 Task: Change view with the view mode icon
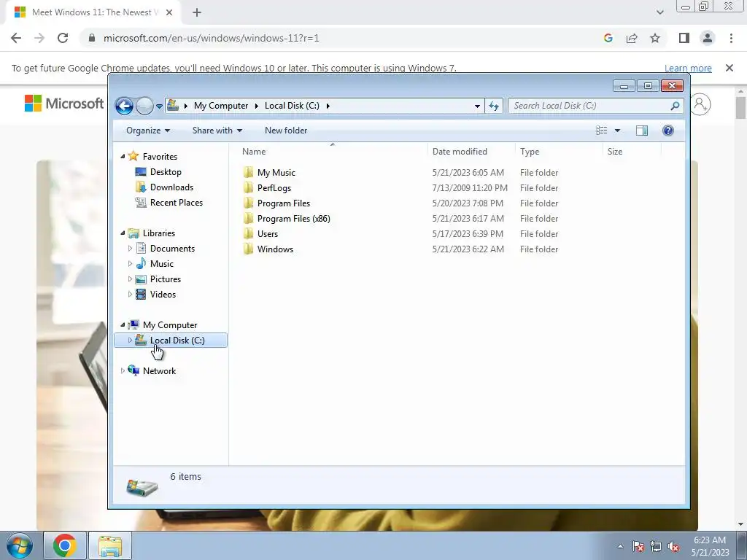tap(602, 131)
